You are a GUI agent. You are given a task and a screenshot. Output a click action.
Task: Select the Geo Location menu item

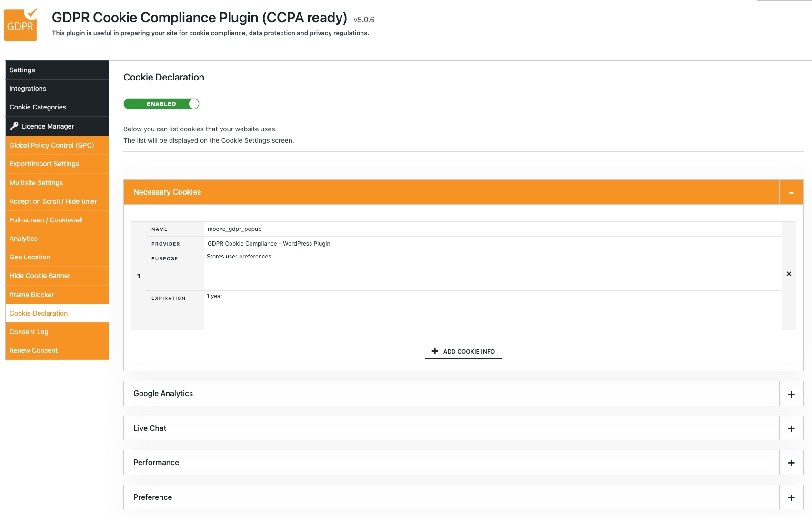coord(30,257)
